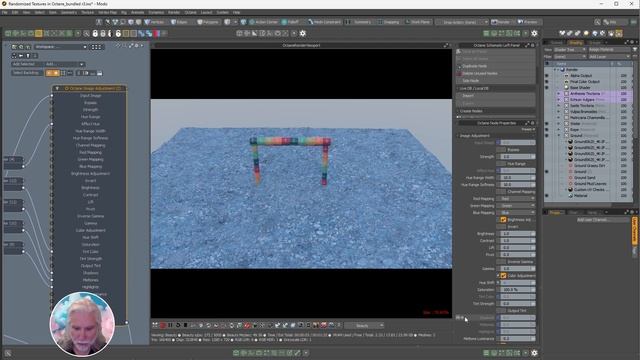Toggle visibility of Base Shader layer
The image size is (640, 360).
(547, 88)
